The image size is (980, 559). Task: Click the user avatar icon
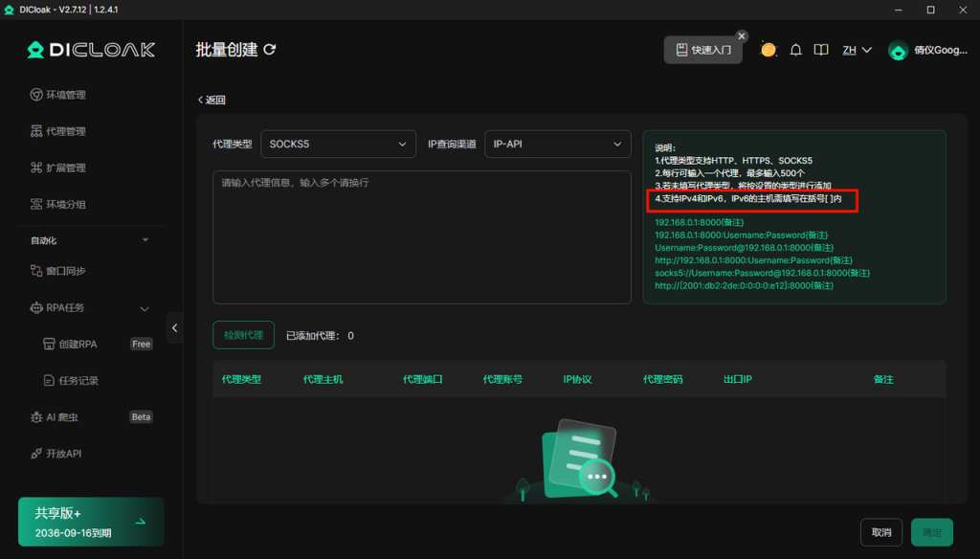pyautogui.click(x=898, y=51)
